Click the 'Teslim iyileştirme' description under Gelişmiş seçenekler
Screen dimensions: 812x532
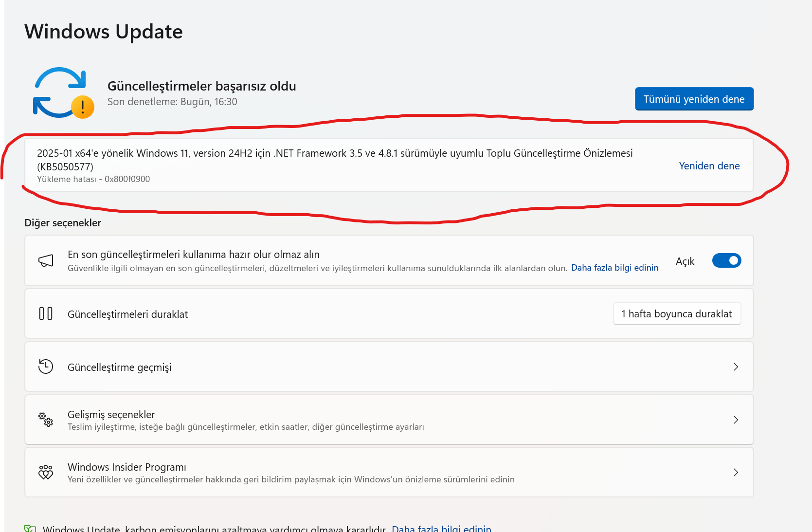[x=246, y=427]
